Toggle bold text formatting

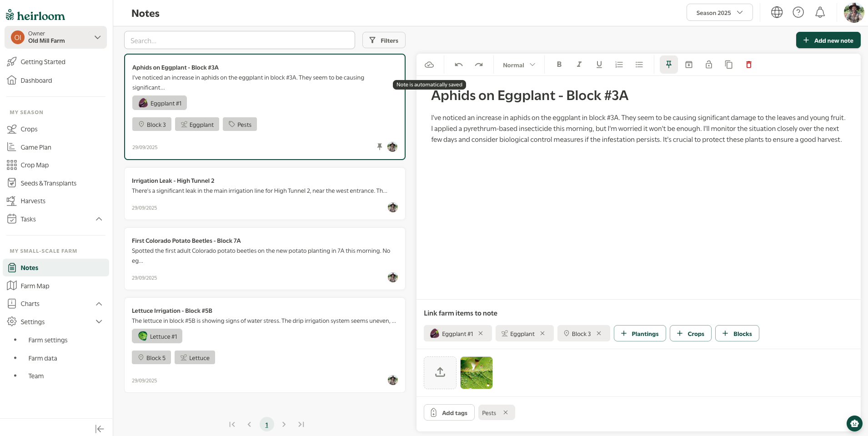(559, 65)
